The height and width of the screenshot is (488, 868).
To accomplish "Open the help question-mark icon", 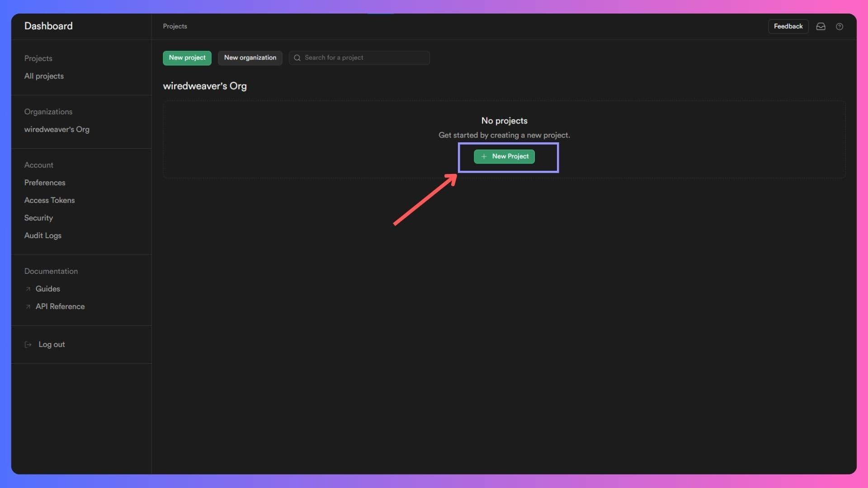I will [x=840, y=26].
